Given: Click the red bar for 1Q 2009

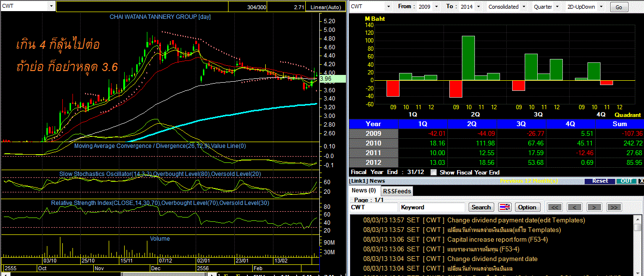Looking at the screenshot, I should [393, 88].
